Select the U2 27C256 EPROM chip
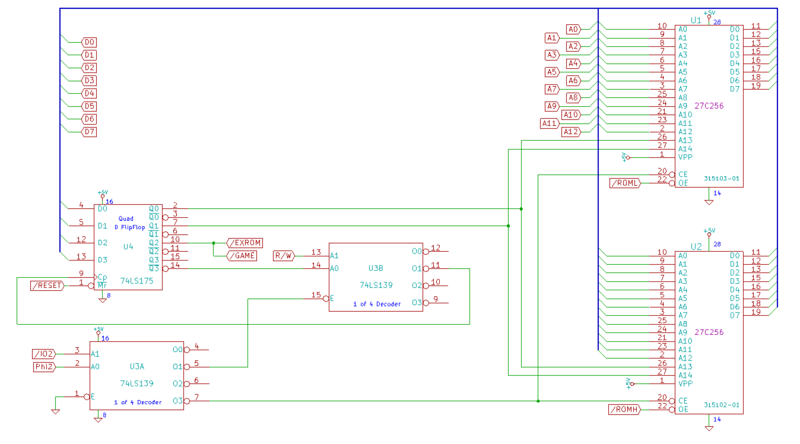Image resolution: width=800 pixels, height=444 pixels. point(709,332)
